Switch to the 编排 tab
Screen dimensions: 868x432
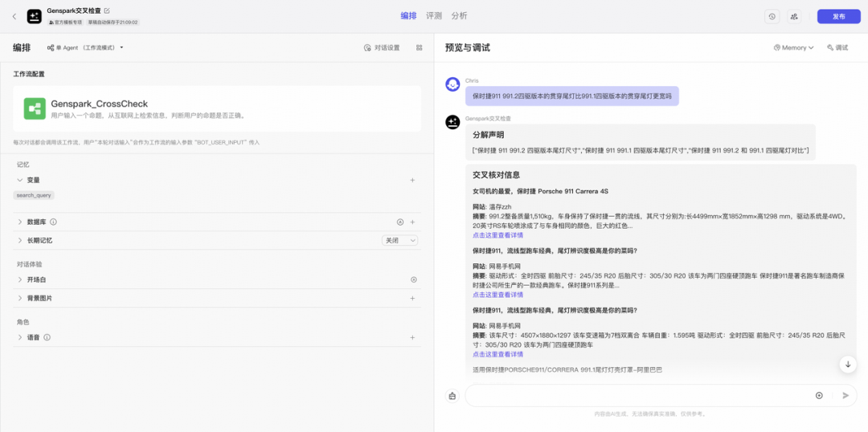coord(408,16)
